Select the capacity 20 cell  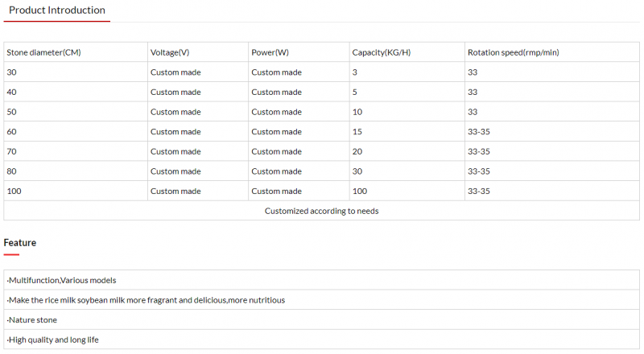(x=357, y=151)
